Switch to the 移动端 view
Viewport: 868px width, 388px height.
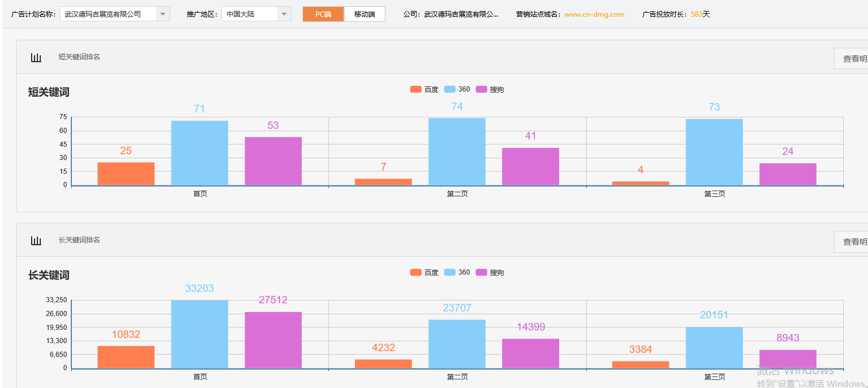click(x=364, y=14)
